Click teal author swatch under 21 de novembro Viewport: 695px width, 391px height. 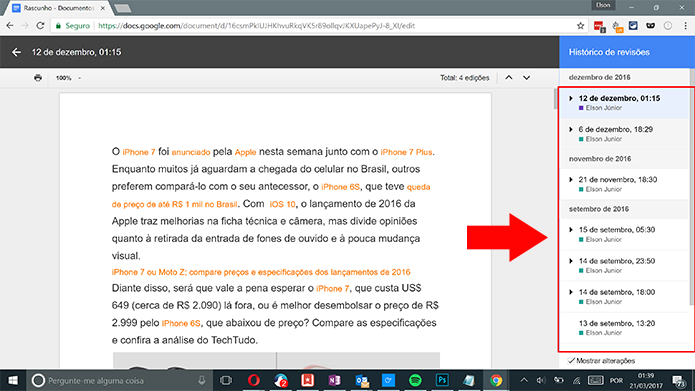pos(581,189)
